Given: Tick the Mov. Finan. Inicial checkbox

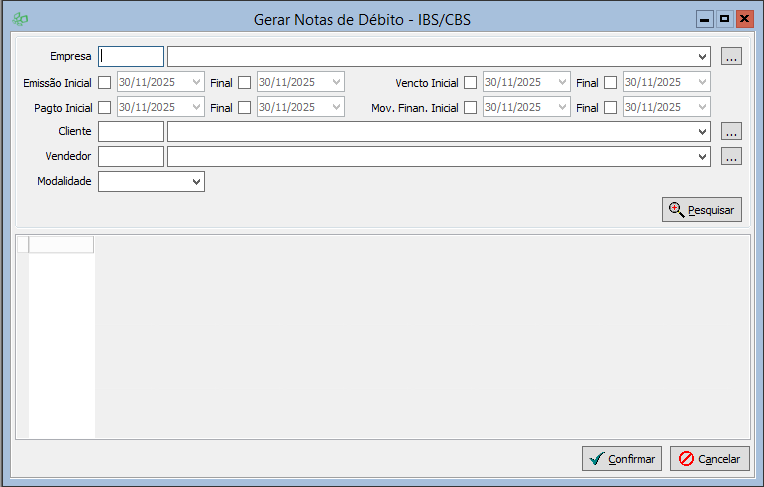Looking at the screenshot, I should 471,107.
